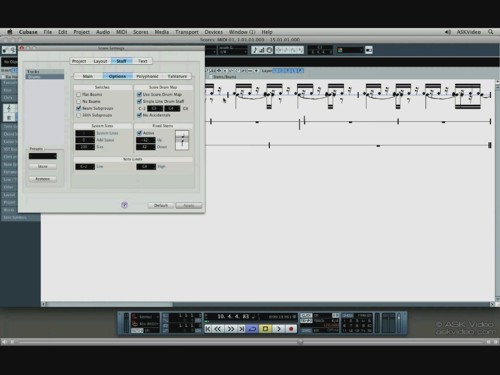
Task: Disable the Beam Subgroups checkbox
Action: pyautogui.click(x=79, y=108)
